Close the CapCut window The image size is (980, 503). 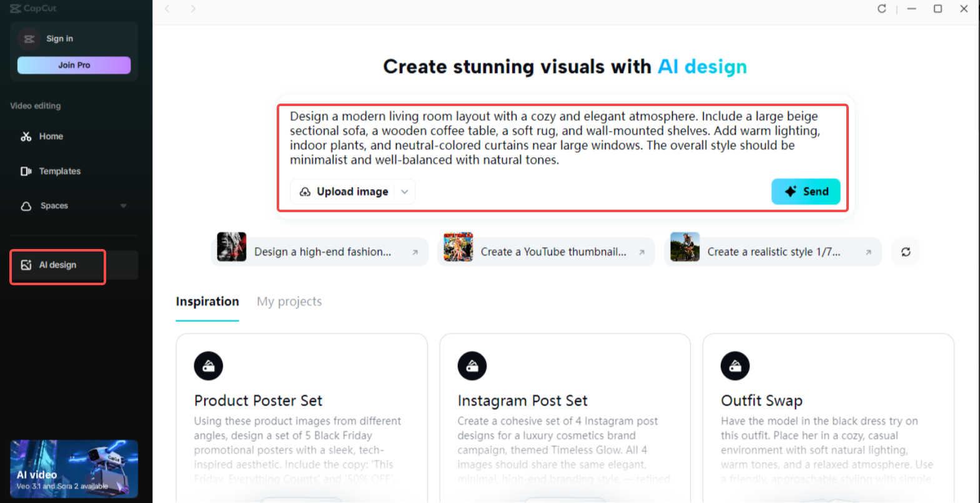coord(964,9)
